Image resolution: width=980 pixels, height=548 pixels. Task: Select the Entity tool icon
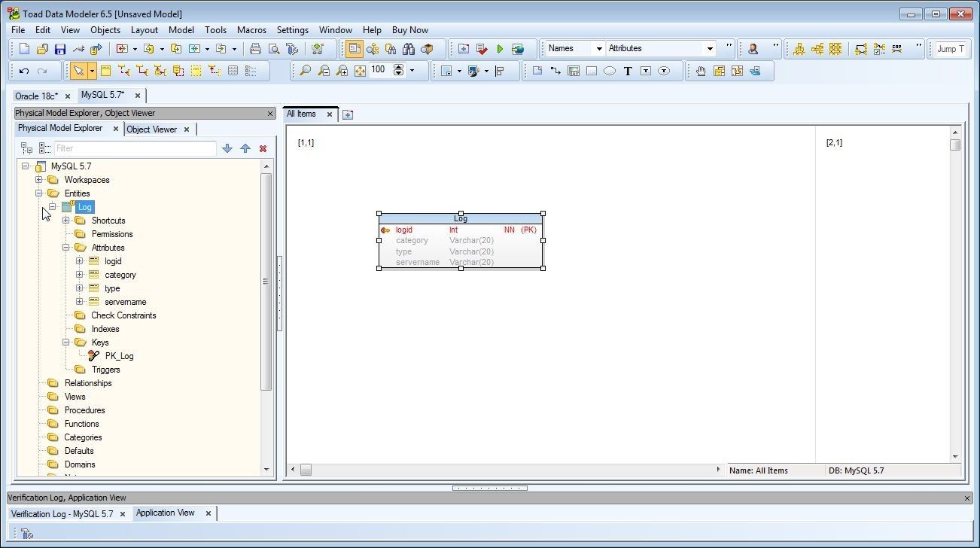coord(105,71)
